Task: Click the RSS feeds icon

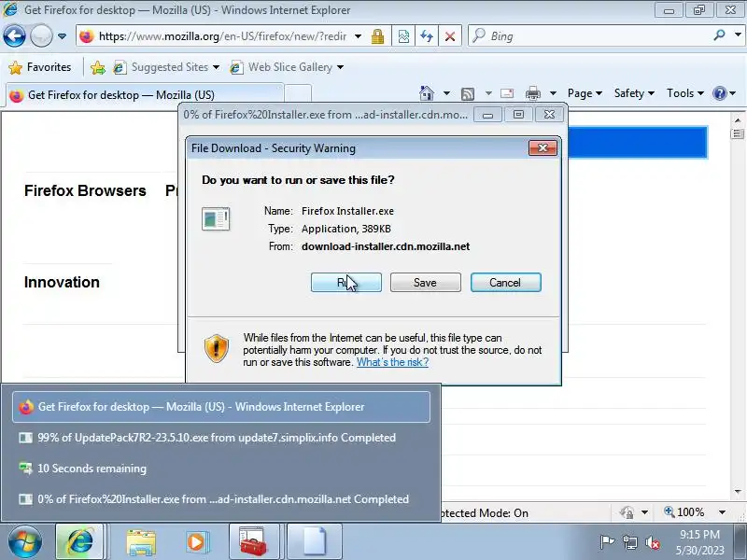Action: pyautogui.click(x=468, y=94)
